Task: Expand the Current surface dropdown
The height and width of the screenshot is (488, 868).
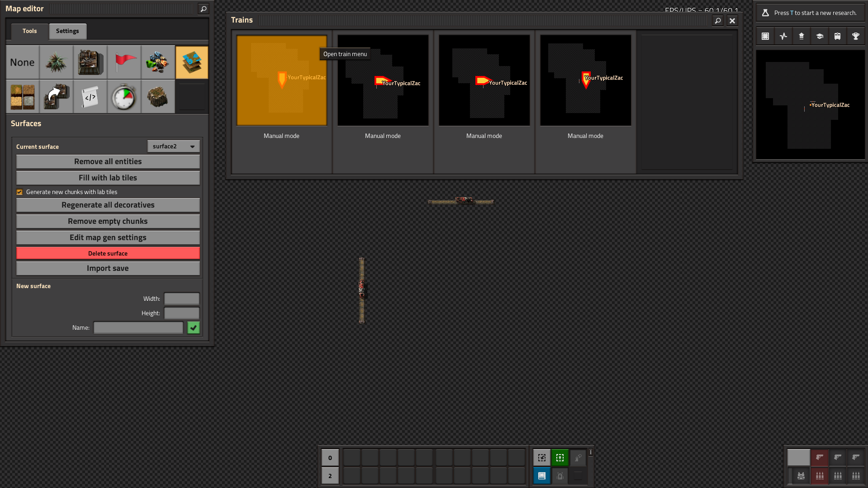Action: click(x=174, y=147)
